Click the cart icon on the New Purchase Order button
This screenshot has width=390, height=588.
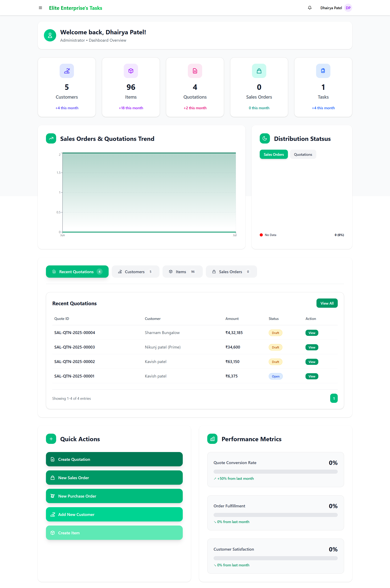click(52, 496)
